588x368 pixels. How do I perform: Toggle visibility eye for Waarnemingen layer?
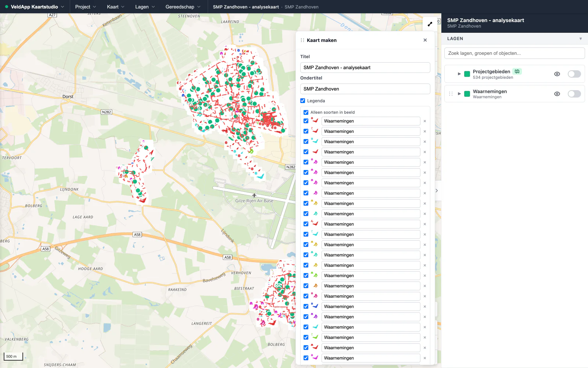pos(557,94)
